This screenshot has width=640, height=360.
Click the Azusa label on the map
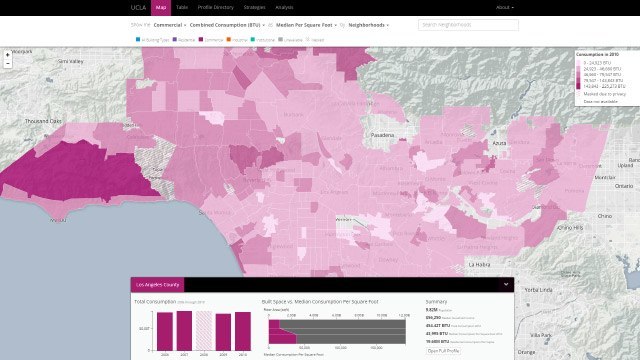pyautogui.click(x=499, y=143)
